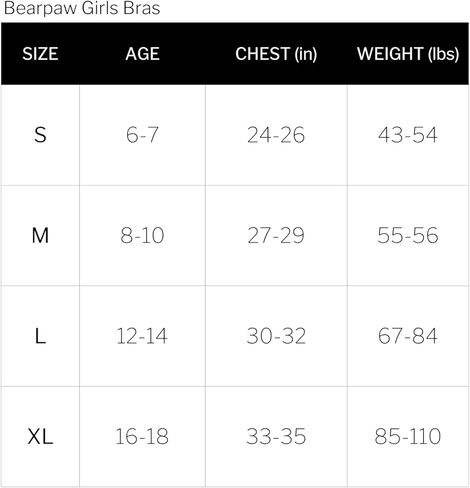Click the 8-10 age cell

pos(142,235)
